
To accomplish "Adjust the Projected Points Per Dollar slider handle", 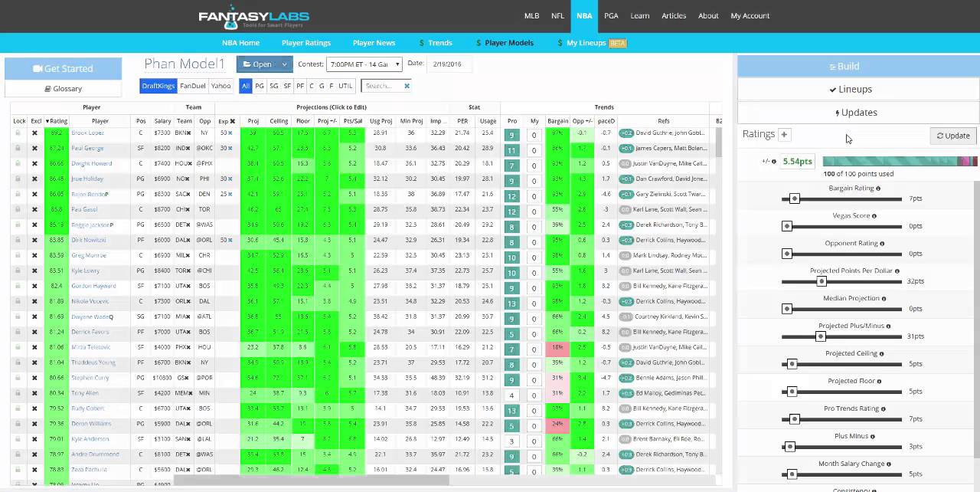I will [821, 281].
